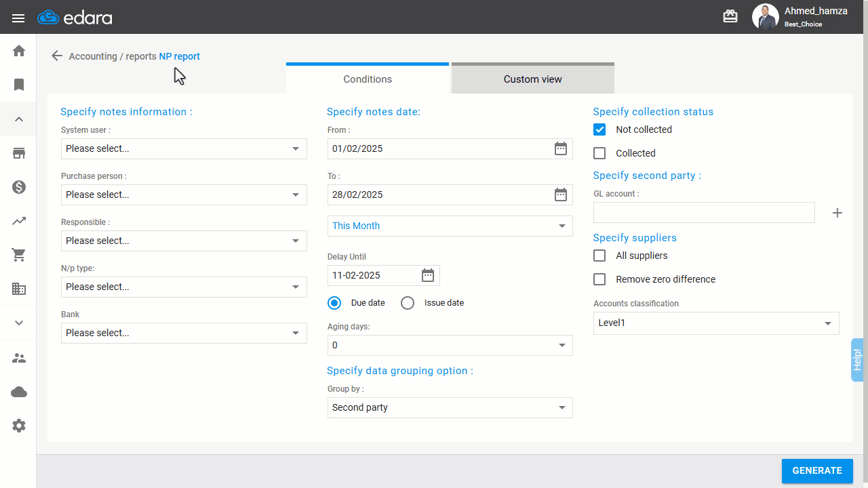Open the To date calendar icon
The width and height of the screenshot is (868, 488).
coord(561,195)
